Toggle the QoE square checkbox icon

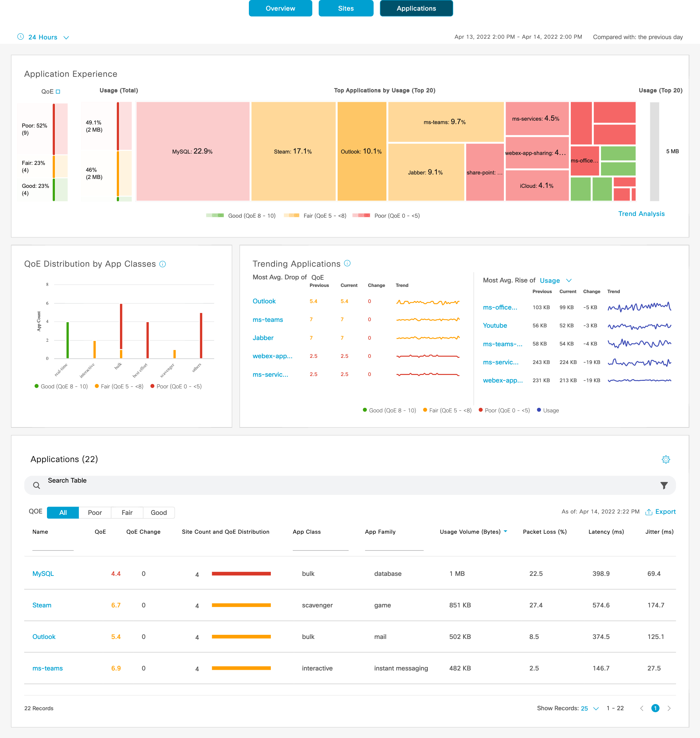58,92
